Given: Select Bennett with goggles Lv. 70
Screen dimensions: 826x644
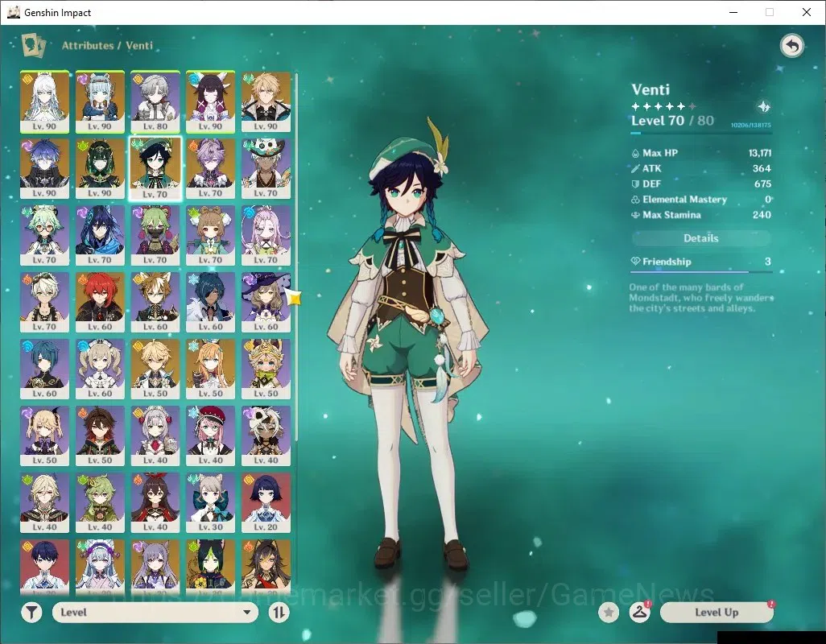Looking at the screenshot, I should pyautogui.click(x=45, y=302).
